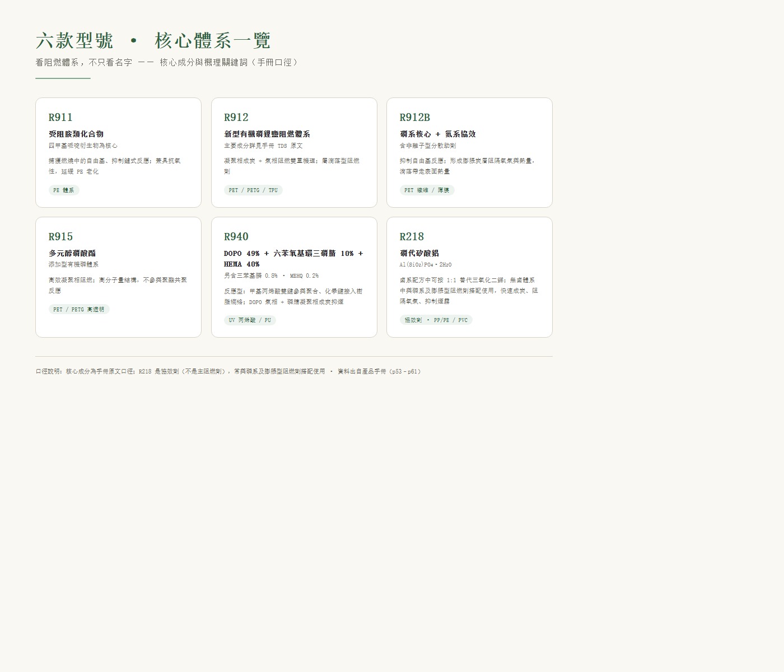
Task: Select the R915 mechanism description paragraph
Action: (x=118, y=285)
